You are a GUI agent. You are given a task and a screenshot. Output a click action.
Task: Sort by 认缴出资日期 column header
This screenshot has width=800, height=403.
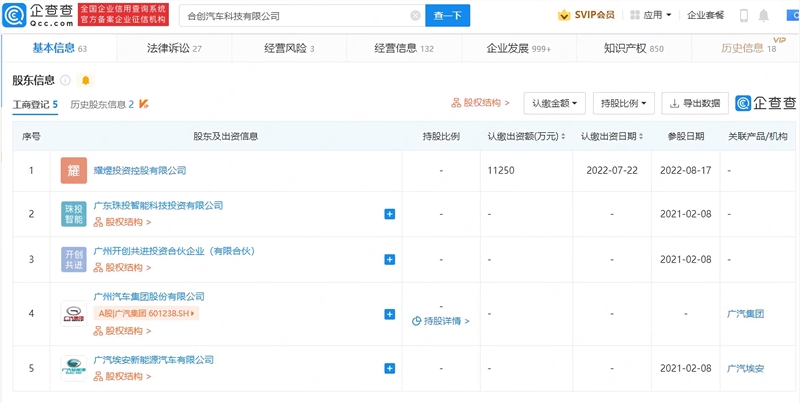coord(612,136)
